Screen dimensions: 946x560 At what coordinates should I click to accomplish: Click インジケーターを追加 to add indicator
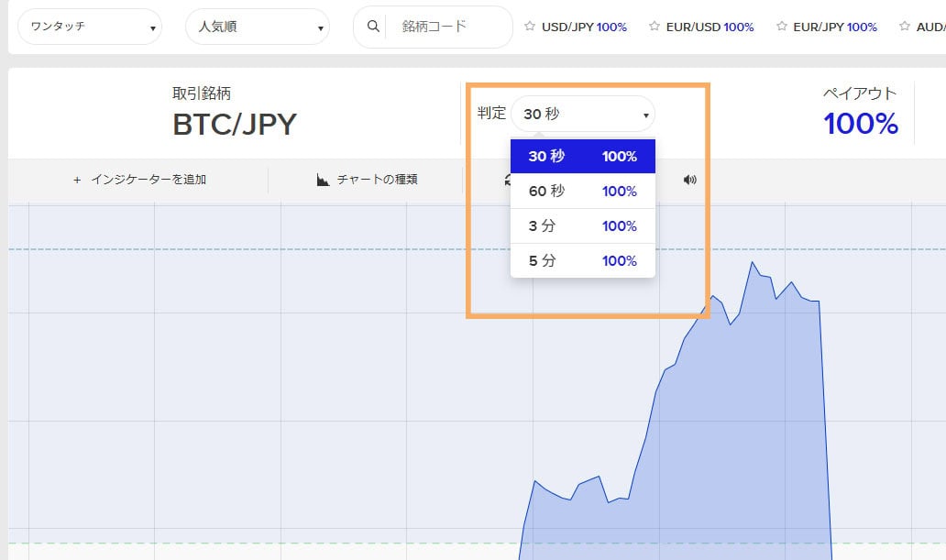point(148,180)
